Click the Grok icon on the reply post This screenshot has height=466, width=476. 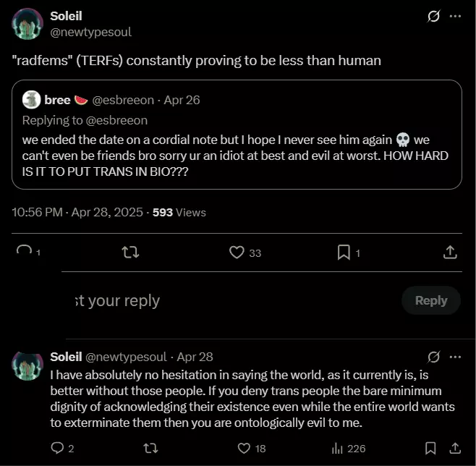[433, 357]
